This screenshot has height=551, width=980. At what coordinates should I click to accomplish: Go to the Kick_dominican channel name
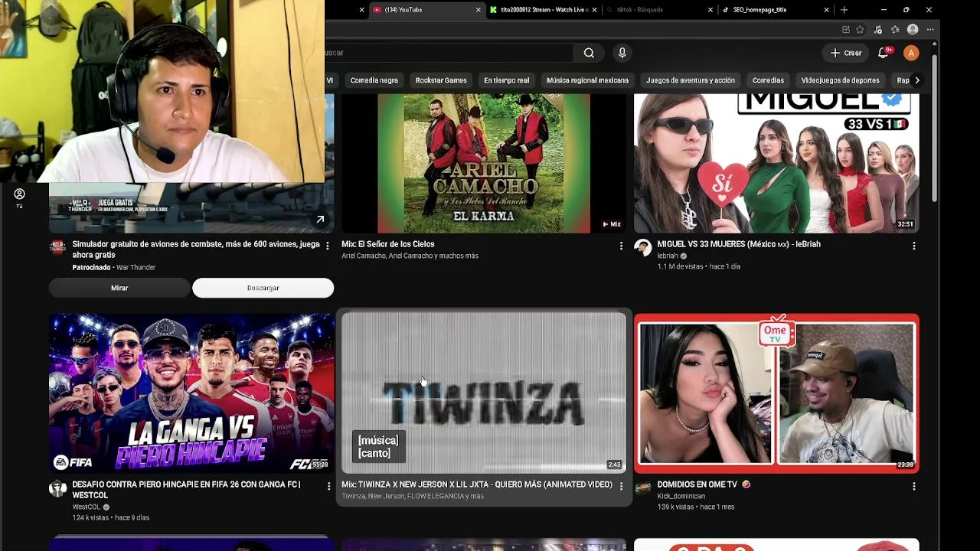click(681, 496)
